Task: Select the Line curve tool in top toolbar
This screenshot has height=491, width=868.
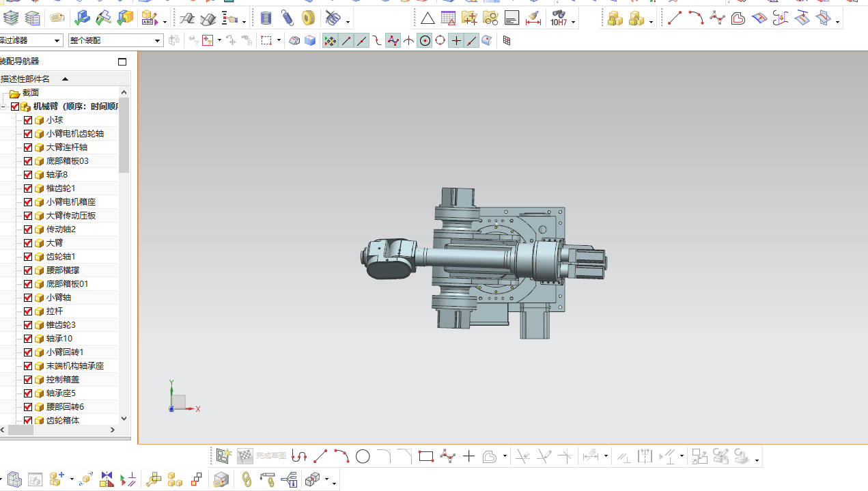Action: point(675,18)
